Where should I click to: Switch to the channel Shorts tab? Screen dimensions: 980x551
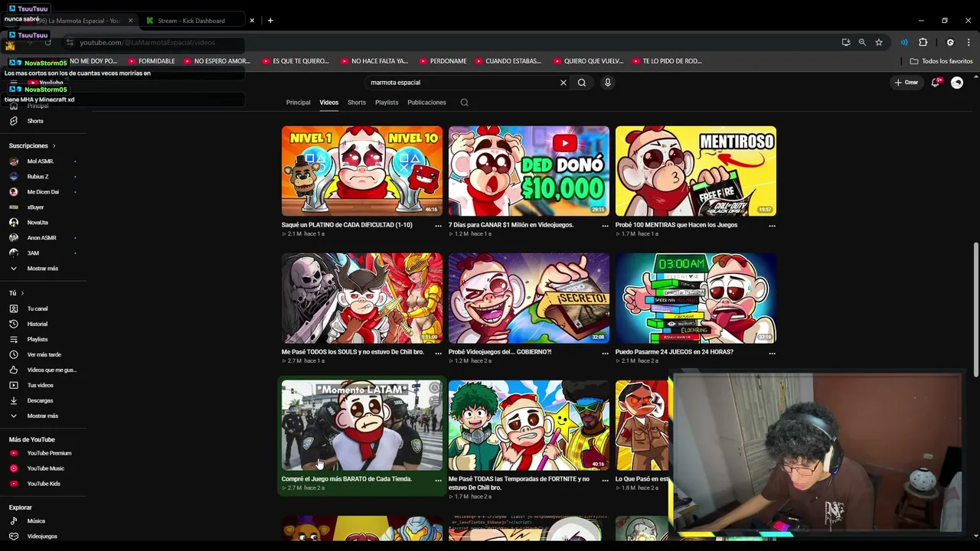pos(357,103)
